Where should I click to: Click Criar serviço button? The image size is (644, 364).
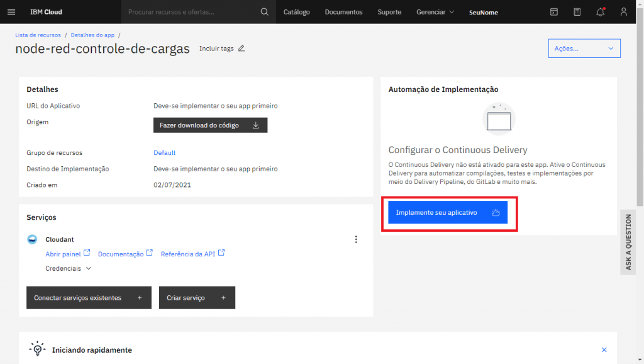coord(197,297)
